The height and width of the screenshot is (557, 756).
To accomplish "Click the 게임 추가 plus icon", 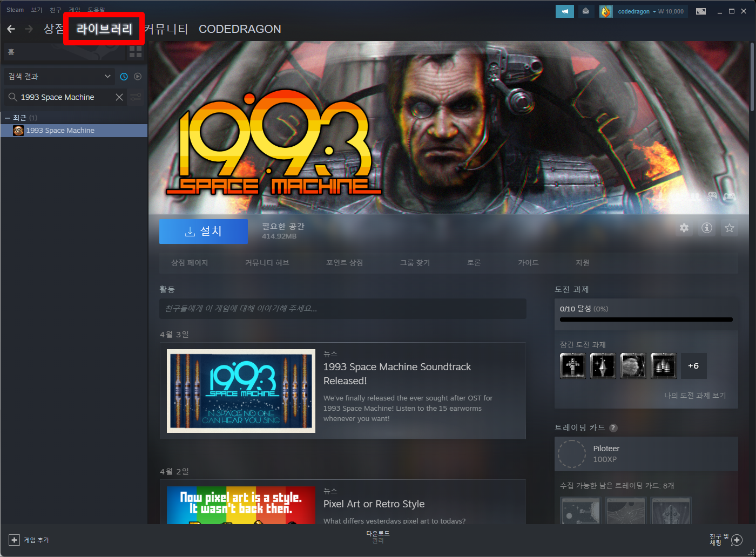I will (x=15, y=540).
